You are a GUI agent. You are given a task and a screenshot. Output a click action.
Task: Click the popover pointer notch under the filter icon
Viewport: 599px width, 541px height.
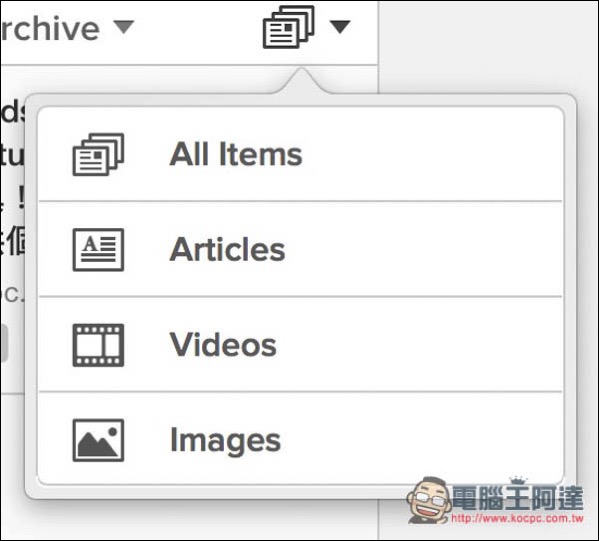302,81
